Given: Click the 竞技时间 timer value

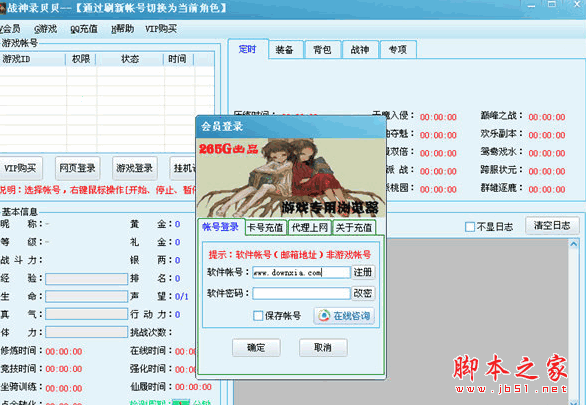Looking at the screenshot, I should pyautogui.click(x=64, y=369).
